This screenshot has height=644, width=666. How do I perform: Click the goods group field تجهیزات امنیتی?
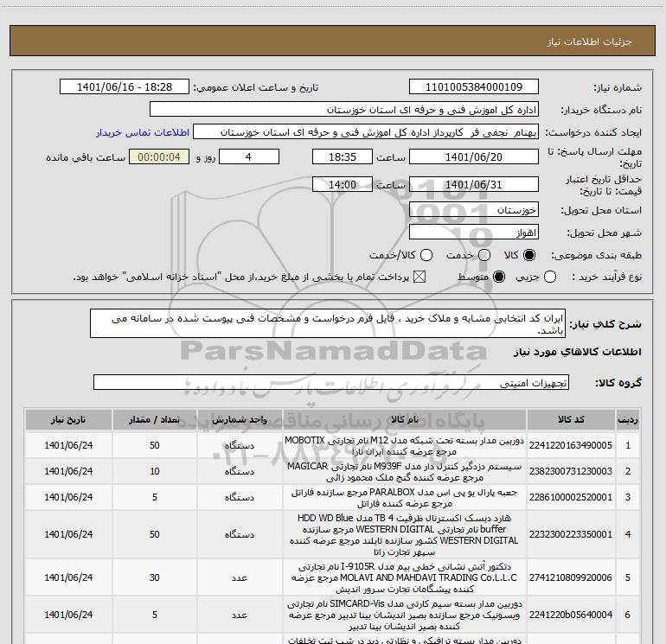pos(331,382)
